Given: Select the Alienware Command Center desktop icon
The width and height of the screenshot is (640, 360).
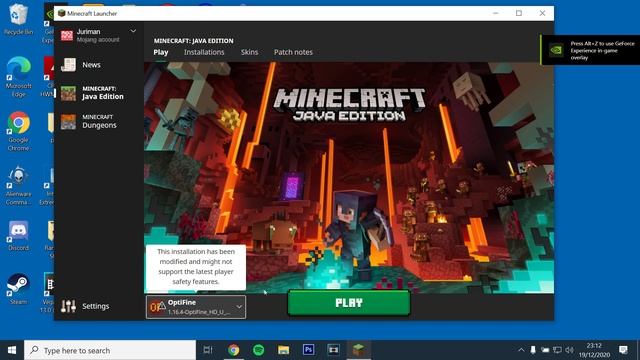Looking at the screenshot, I should pos(18,185).
